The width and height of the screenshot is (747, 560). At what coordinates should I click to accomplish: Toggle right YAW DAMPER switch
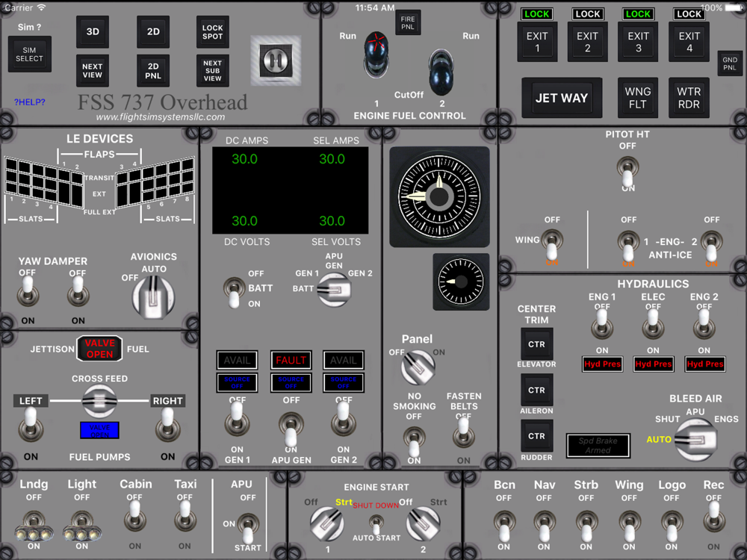click(78, 291)
